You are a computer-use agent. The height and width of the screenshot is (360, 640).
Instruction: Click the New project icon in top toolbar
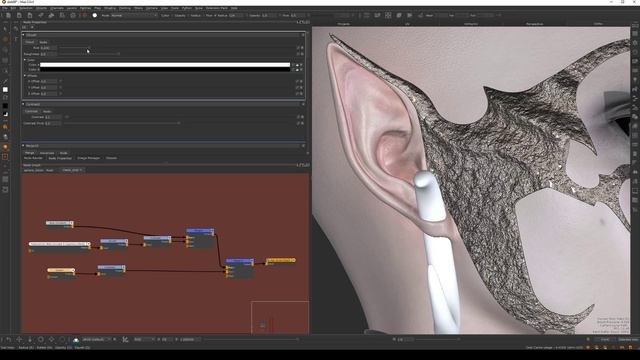click(8, 16)
